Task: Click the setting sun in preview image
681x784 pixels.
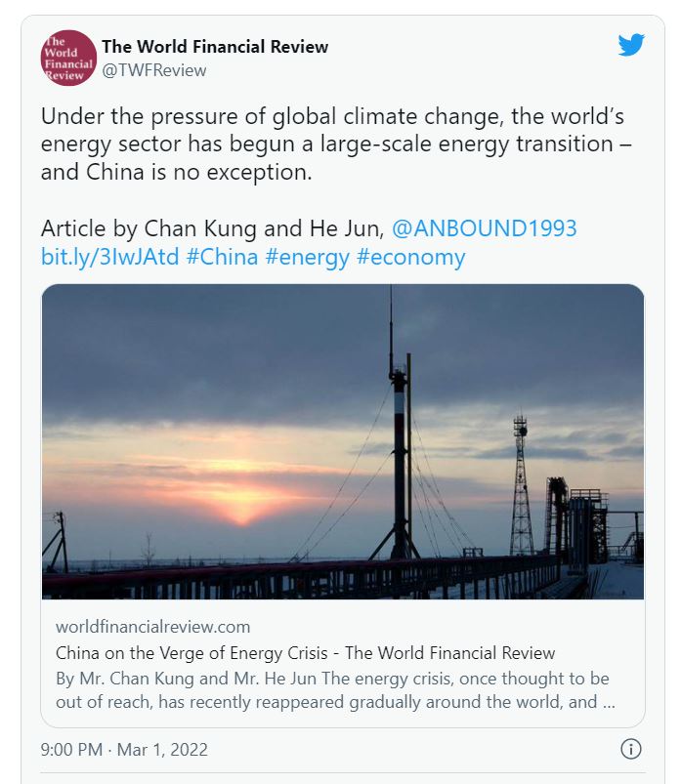Action: pyautogui.click(x=242, y=514)
